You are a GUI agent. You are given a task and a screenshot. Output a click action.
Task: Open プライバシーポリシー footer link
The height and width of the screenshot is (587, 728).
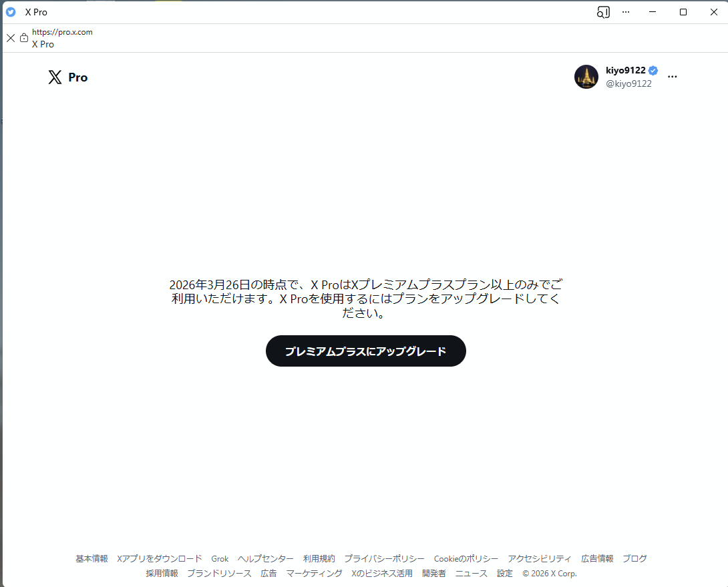[385, 559]
